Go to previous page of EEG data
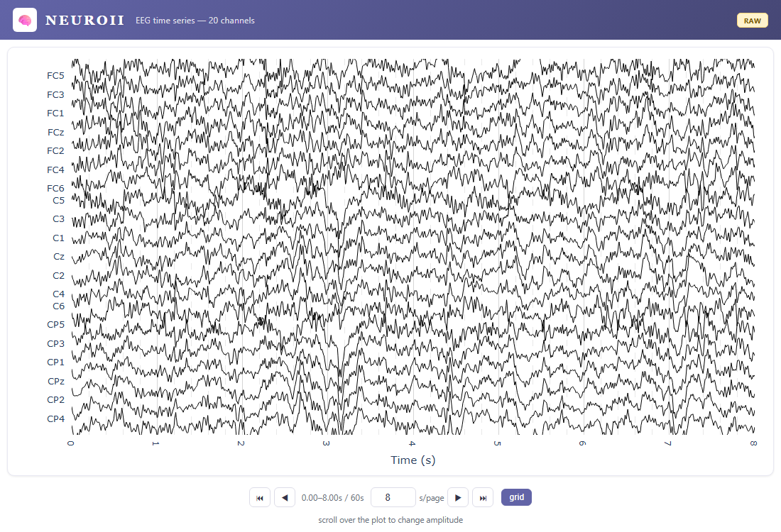The width and height of the screenshot is (781, 532). (x=285, y=498)
